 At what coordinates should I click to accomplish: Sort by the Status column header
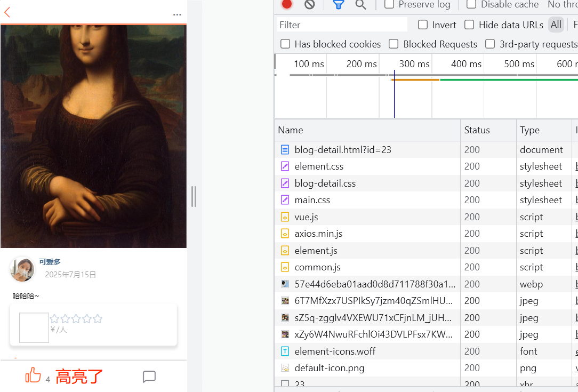pyautogui.click(x=488, y=130)
